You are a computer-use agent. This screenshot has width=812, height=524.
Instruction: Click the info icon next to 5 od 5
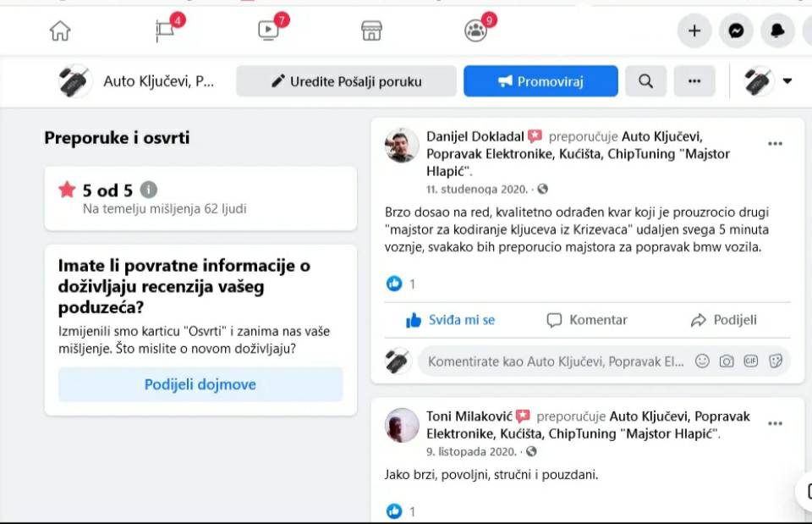(x=149, y=190)
